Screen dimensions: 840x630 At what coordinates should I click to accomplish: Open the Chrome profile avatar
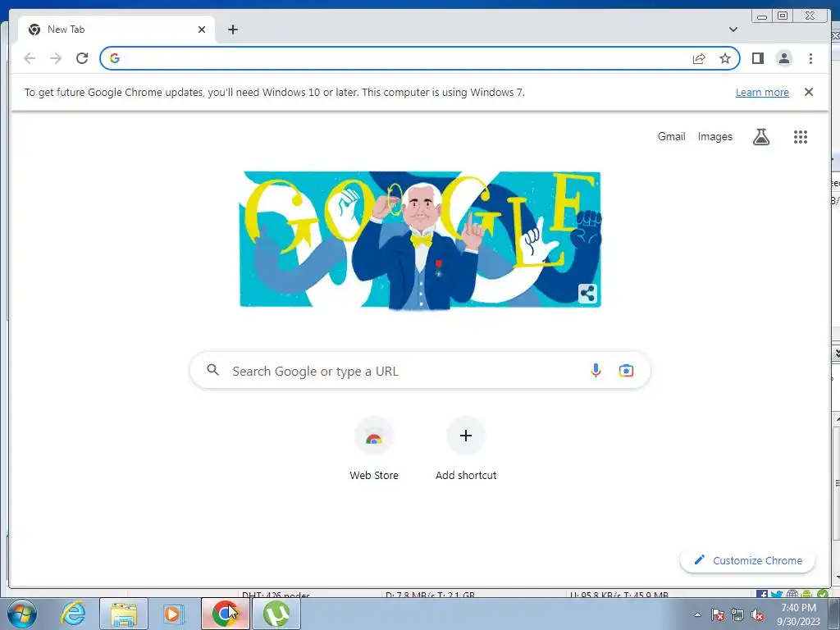click(783, 58)
